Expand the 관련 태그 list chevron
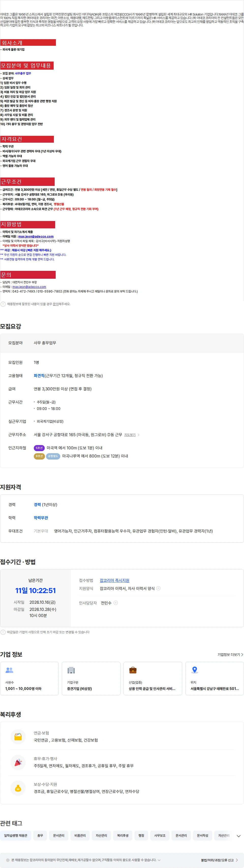The image size is (244, 868). click(239, 836)
